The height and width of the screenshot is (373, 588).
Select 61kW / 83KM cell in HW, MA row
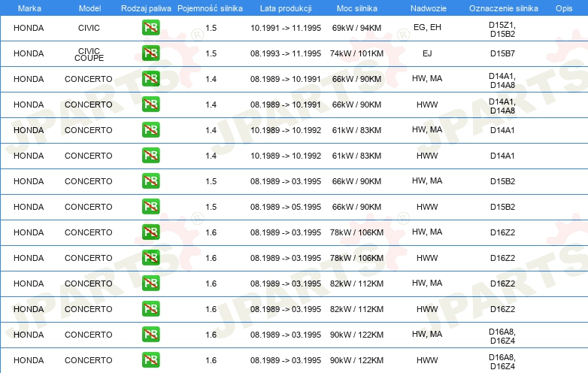tap(356, 130)
